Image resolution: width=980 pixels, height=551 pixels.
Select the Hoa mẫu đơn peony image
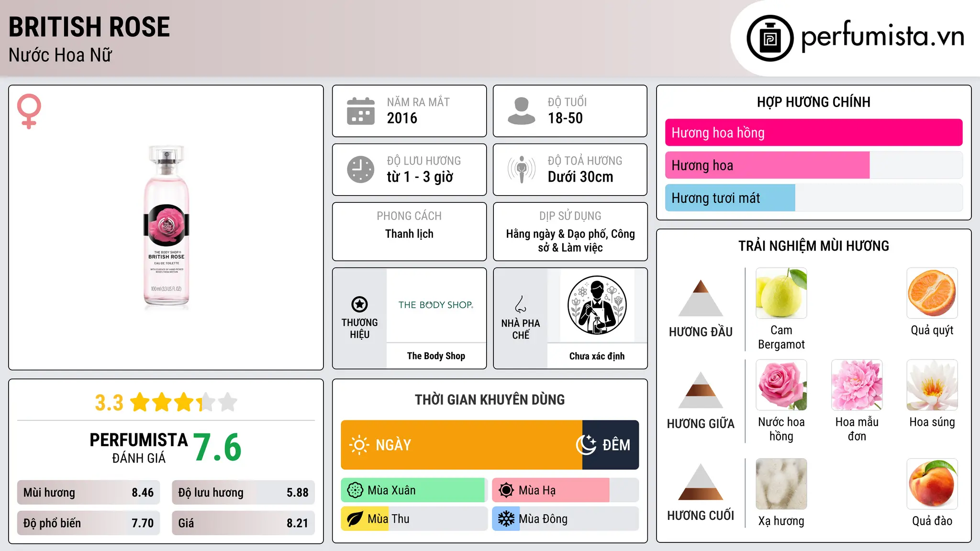click(x=857, y=385)
